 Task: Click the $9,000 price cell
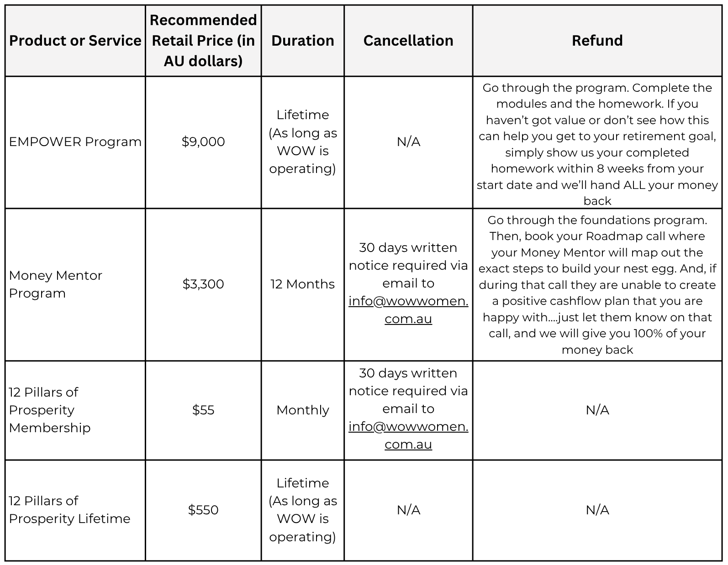point(203,142)
